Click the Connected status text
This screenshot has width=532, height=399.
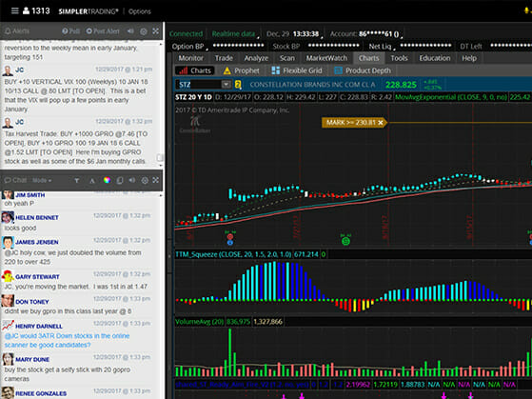pos(186,34)
